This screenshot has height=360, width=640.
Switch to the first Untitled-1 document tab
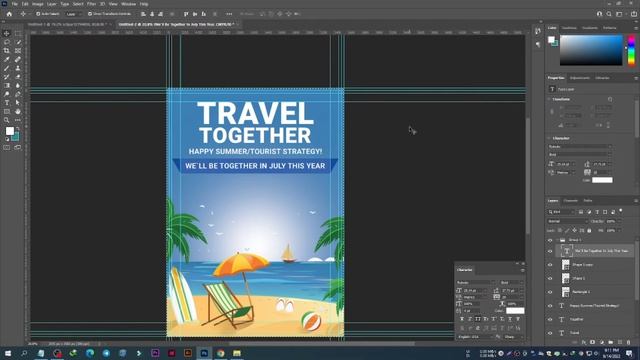[x=67, y=24]
